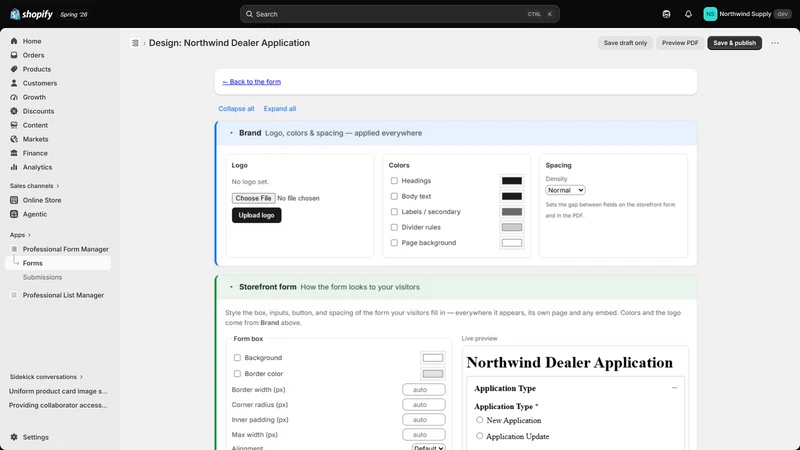Viewport: 800px width, 450px height.
Task: Focus the top Search field
Action: tap(399, 14)
